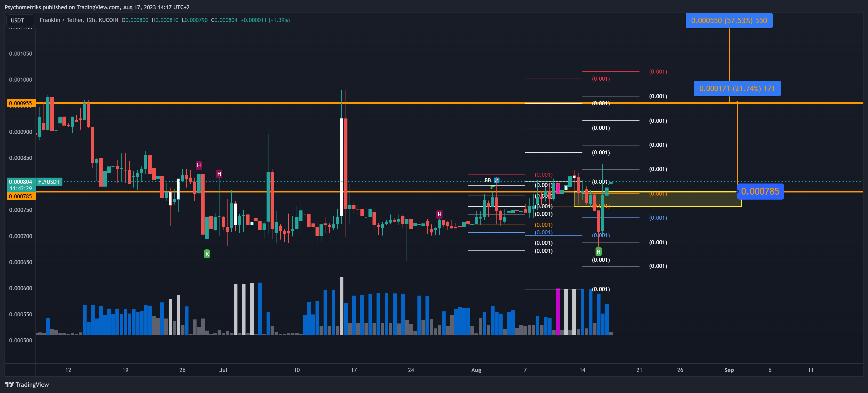Click the 0.001000 price scale label
Image resolution: width=868 pixels, height=393 pixels.
click(x=21, y=80)
